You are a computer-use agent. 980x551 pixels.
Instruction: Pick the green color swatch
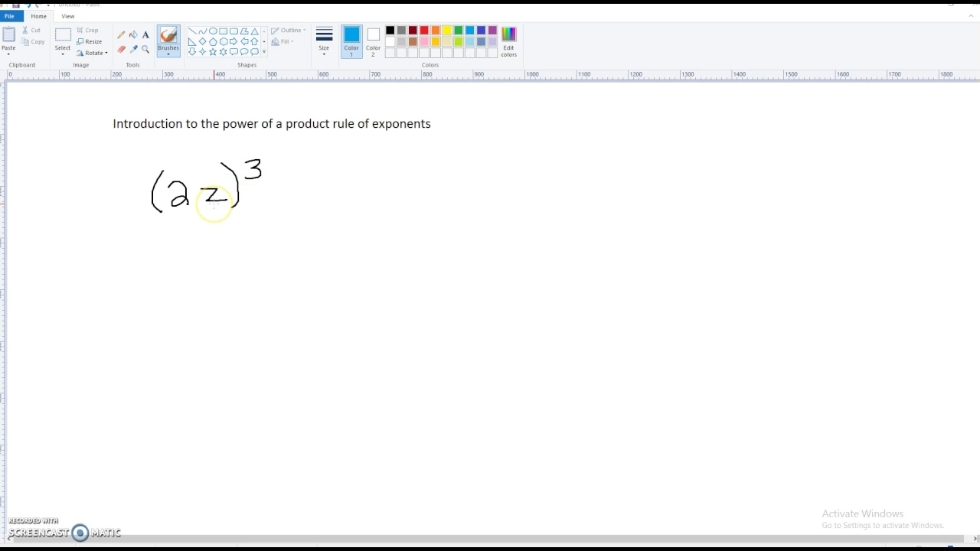[459, 31]
